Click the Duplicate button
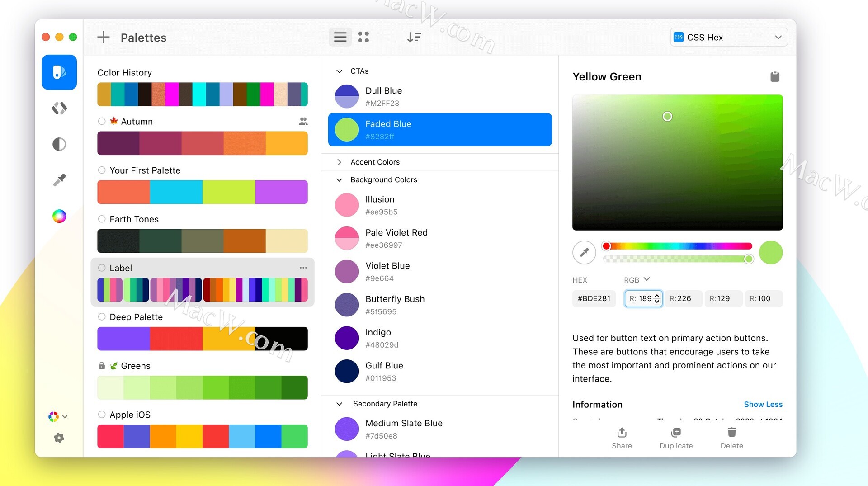The width and height of the screenshot is (868, 486). point(675,438)
